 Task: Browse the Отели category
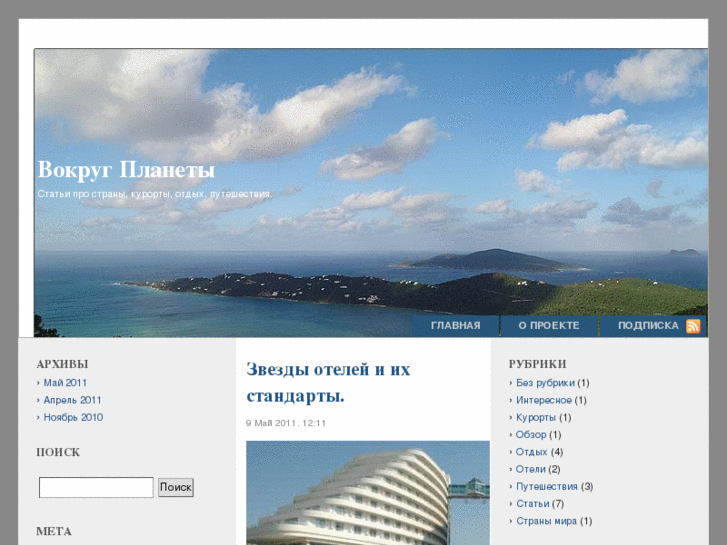tap(531, 469)
